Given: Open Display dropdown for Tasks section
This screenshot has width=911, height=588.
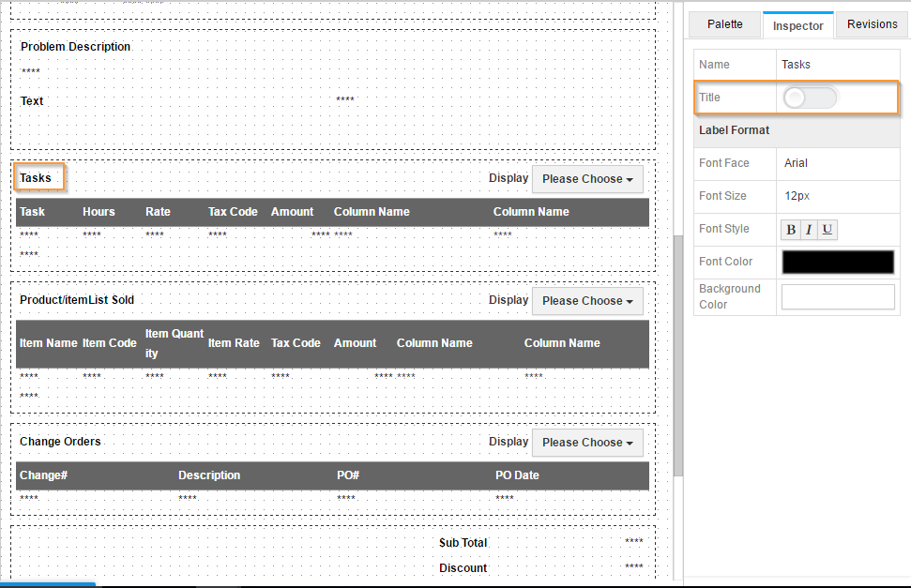Looking at the screenshot, I should 587,179.
